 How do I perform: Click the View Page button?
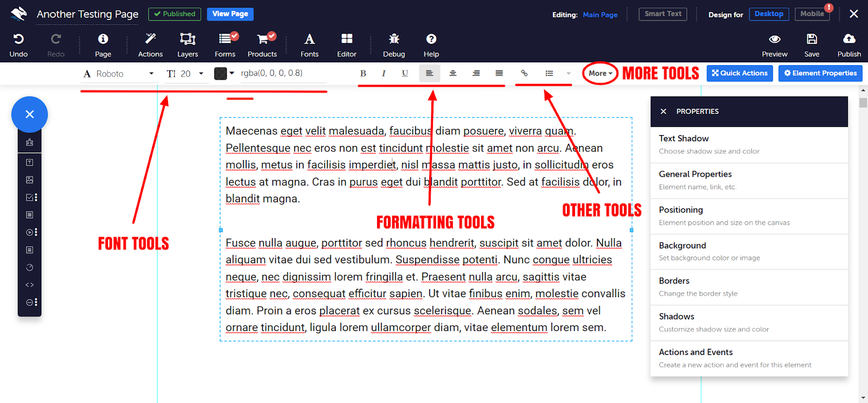click(230, 14)
